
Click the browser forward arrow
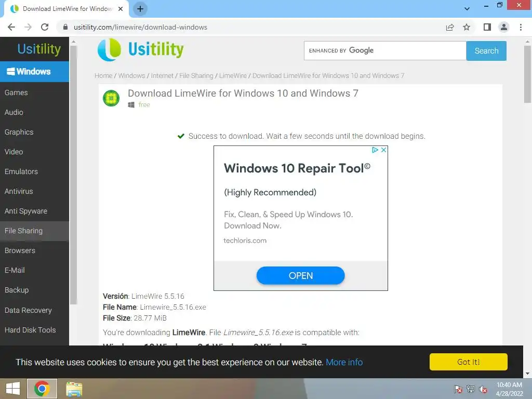pyautogui.click(x=28, y=27)
